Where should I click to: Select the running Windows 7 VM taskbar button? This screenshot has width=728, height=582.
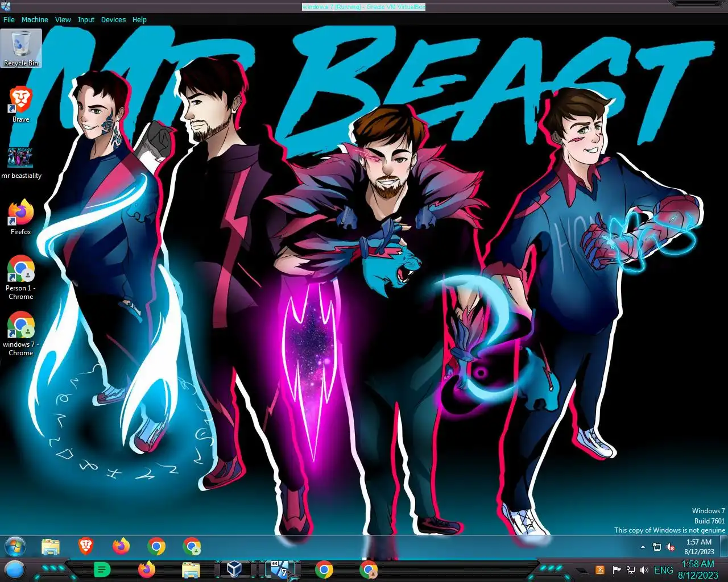(x=280, y=569)
